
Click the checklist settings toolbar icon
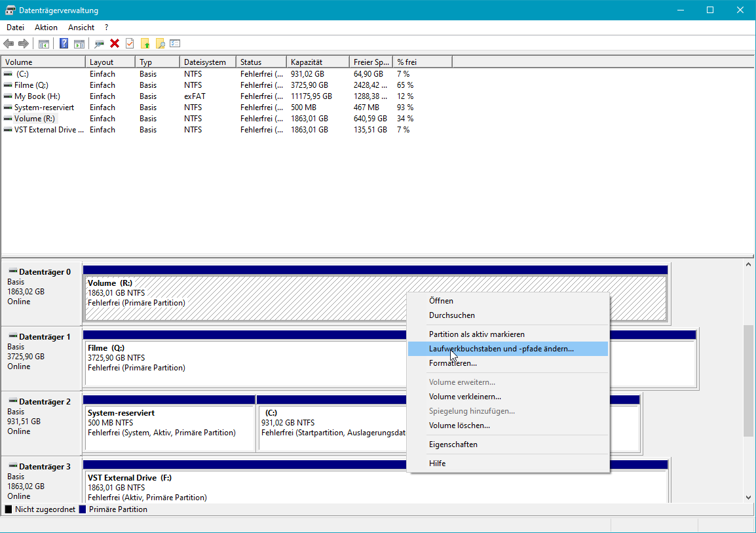click(175, 43)
